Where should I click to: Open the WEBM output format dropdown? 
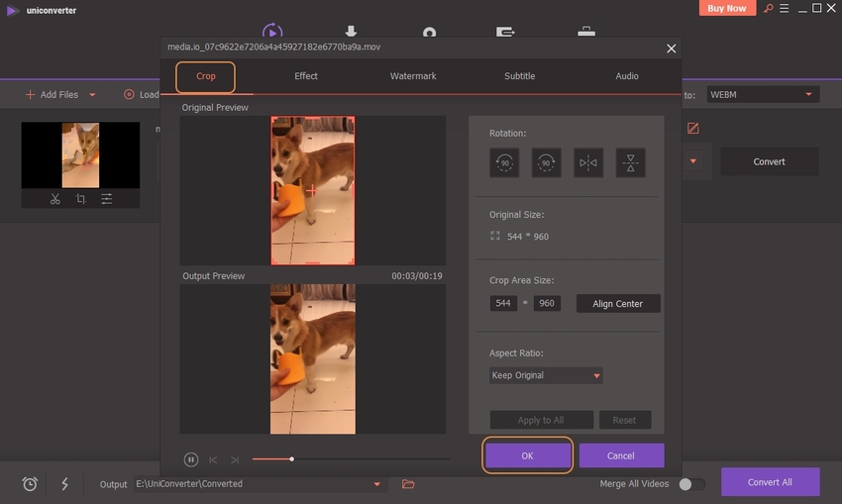tap(761, 94)
